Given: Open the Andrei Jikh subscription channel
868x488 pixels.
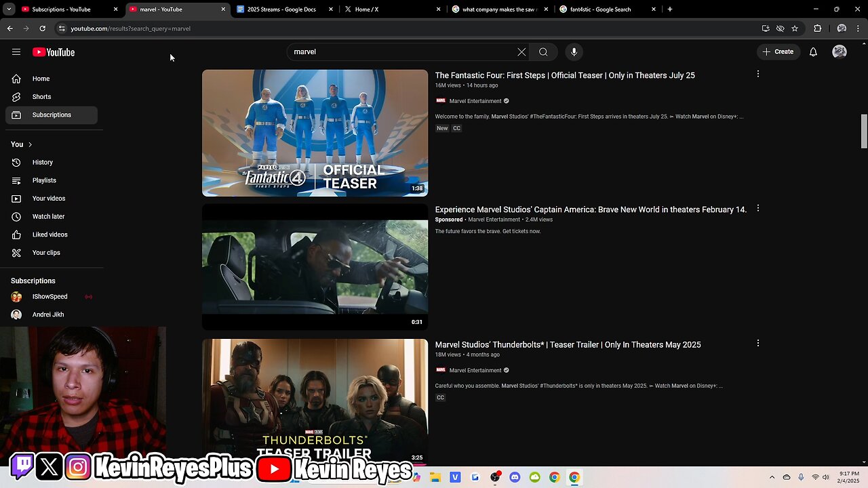Looking at the screenshot, I should pyautogui.click(x=52, y=314).
